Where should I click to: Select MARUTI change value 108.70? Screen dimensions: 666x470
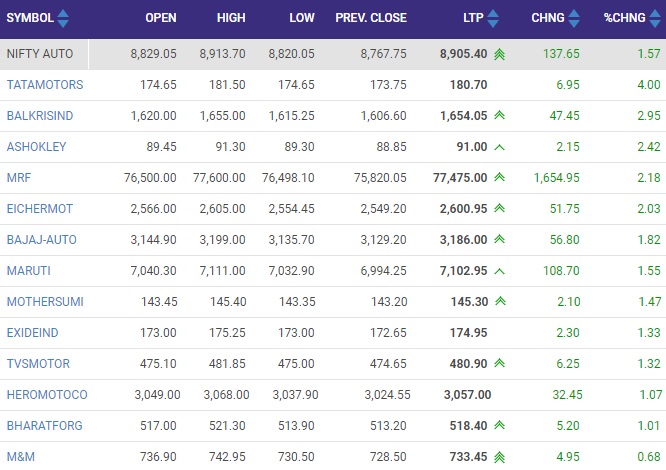click(561, 270)
